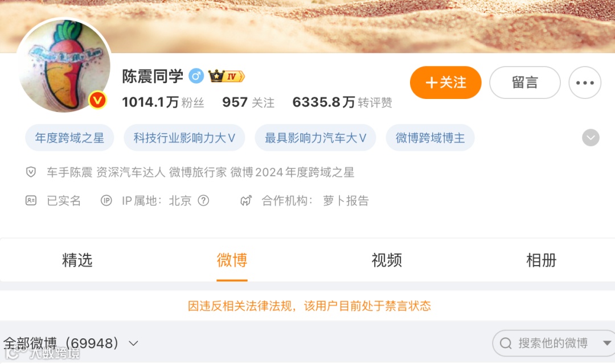Click the orange V verification badge on avatar

point(97,101)
